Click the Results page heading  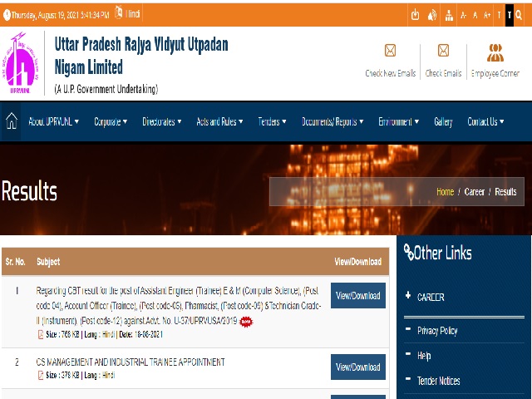[29, 190]
